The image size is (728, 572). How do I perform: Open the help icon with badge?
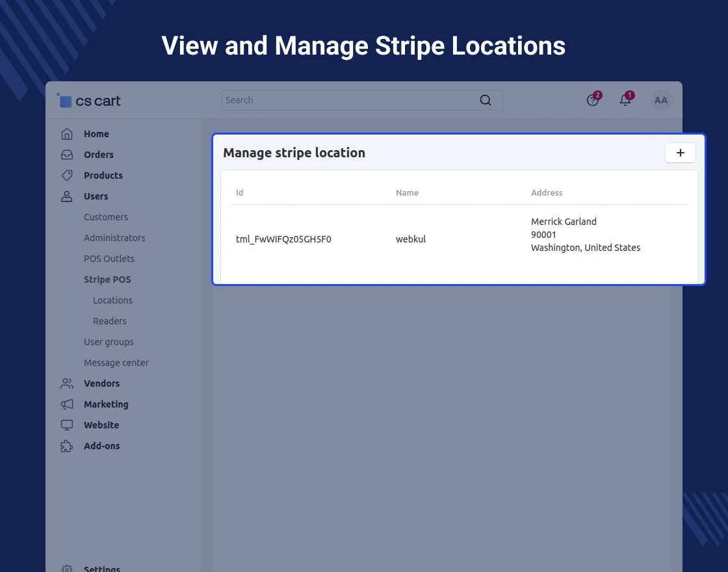(592, 100)
